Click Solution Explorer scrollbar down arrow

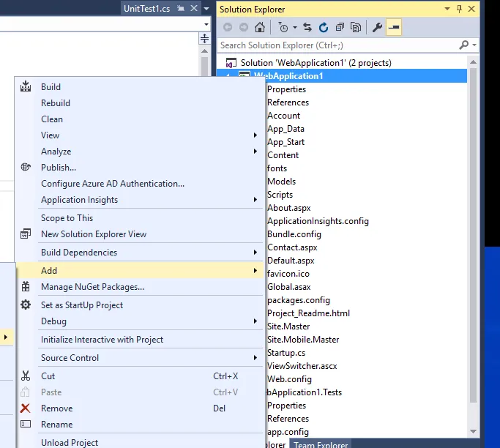tap(473, 431)
